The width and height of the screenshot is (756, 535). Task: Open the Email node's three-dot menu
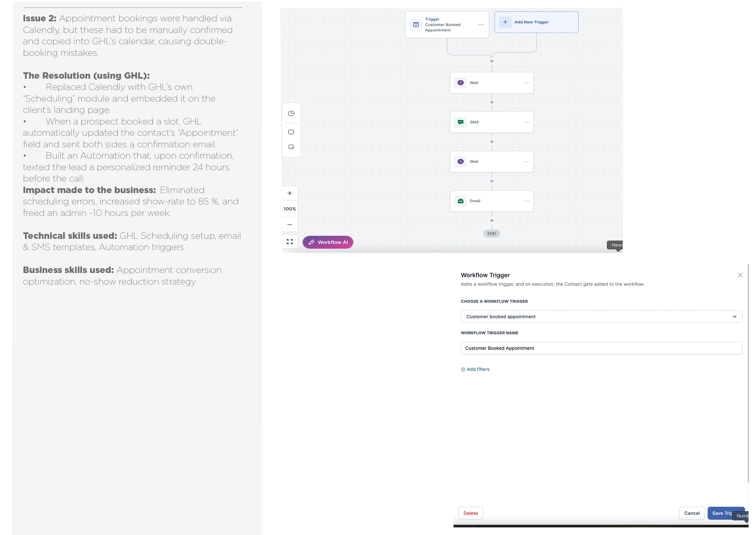526,201
